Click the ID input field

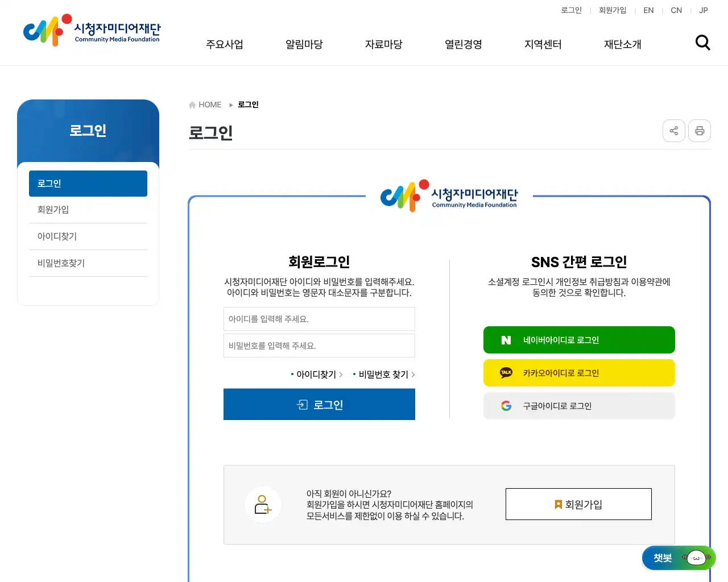tap(319, 319)
